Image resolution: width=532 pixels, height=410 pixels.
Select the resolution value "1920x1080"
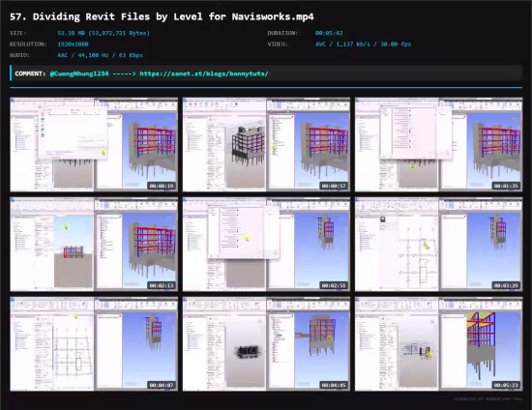point(73,44)
